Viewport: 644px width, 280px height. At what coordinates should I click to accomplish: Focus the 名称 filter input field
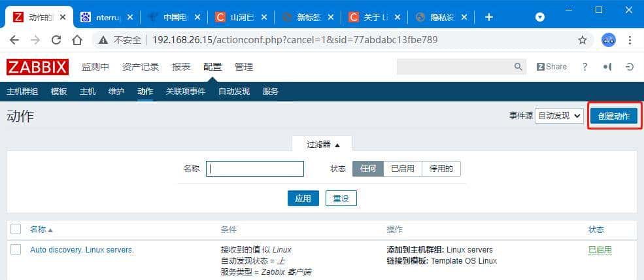pos(254,169)
